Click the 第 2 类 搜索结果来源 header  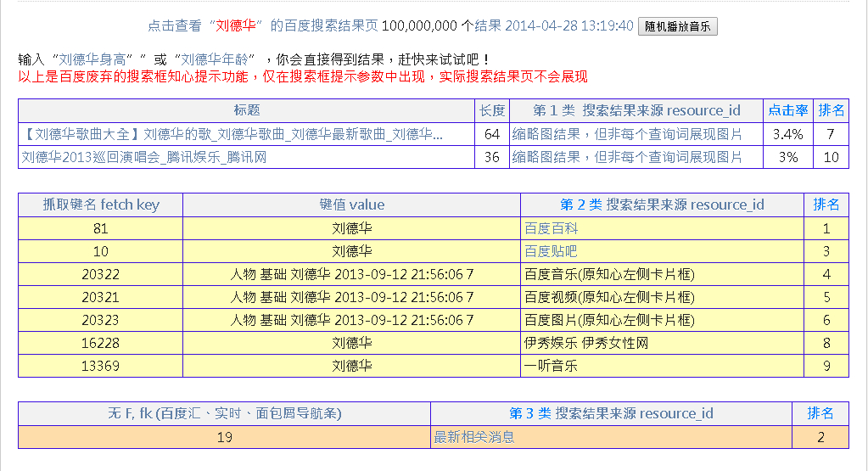662,205
